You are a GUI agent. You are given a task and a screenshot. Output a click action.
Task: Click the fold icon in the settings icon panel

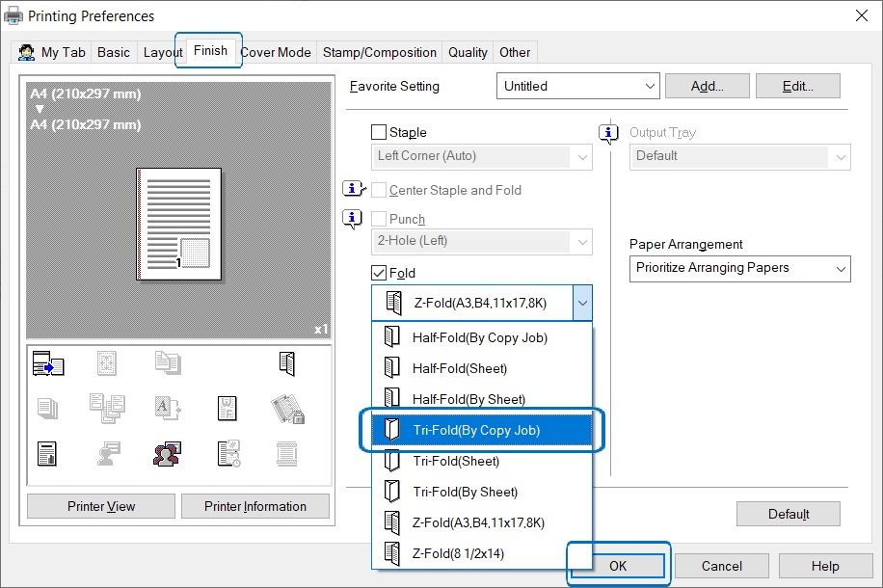[286, 363]
